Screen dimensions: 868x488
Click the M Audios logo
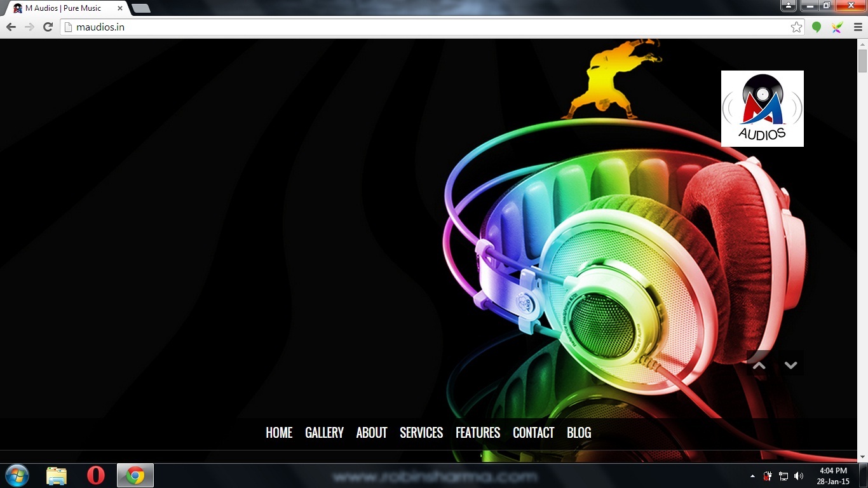[763, 109]
